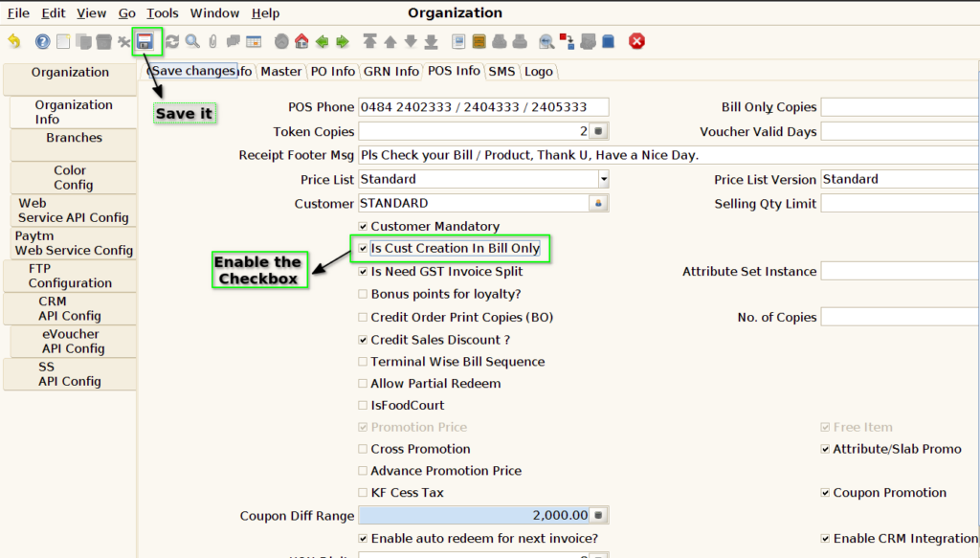Toggle Is Need GST Invoice Split checkbox
Viewport: 980px width, 558px height.
click(x=363, y=271)
